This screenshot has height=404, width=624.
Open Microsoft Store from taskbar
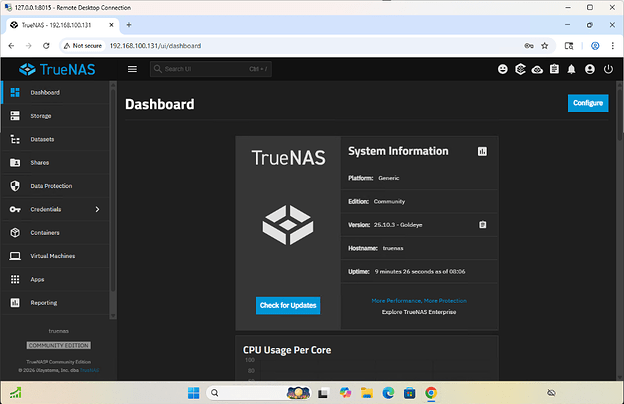pos(410,393)
